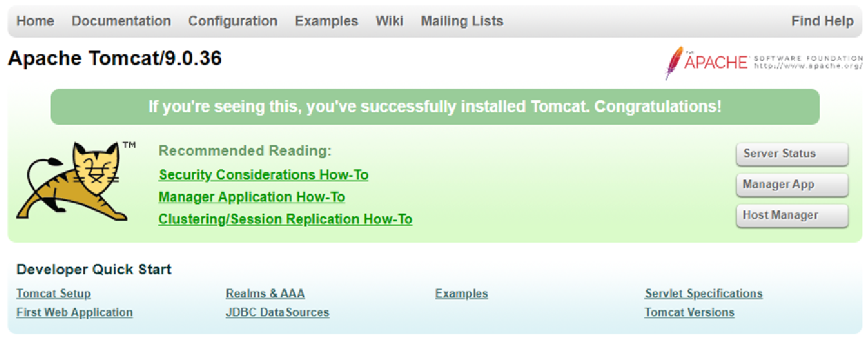The height and width of the screenshot is (349, 868).
Task: Open Manager Application How-To link
Action: point(252,197)
